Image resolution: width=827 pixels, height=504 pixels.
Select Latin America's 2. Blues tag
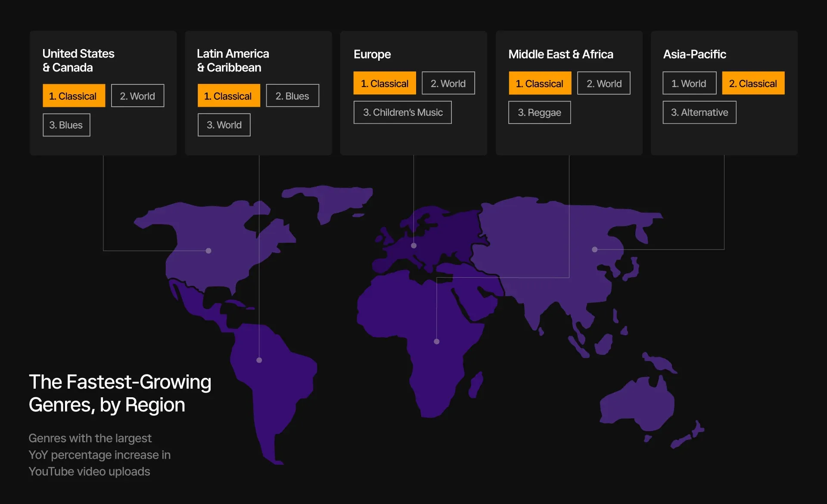pyautogui.click(x=292, y=96)
